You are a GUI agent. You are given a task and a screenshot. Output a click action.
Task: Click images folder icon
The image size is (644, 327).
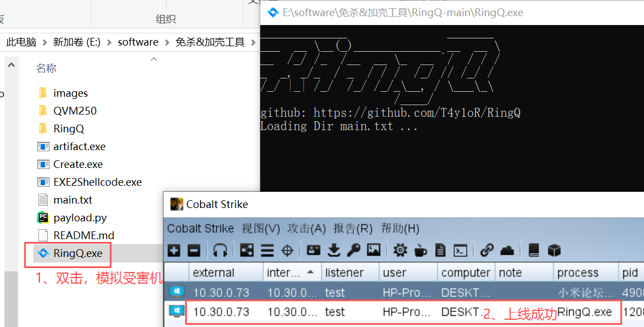pyautogui.click(x=43, y=93)
